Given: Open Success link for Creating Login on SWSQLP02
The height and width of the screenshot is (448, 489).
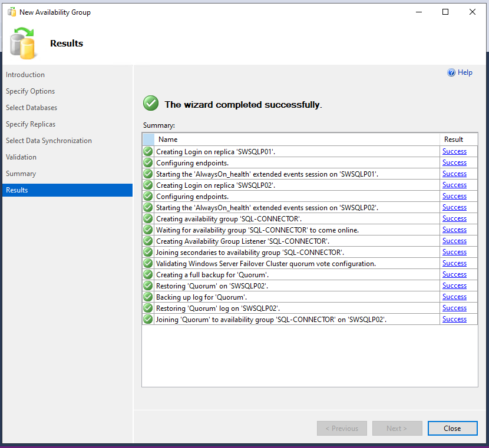Looking at the screenshot, I should 454,185.
